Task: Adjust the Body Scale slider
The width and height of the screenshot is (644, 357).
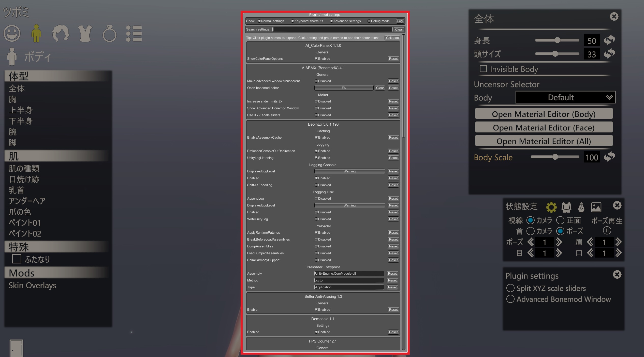Action: (555, 157)
